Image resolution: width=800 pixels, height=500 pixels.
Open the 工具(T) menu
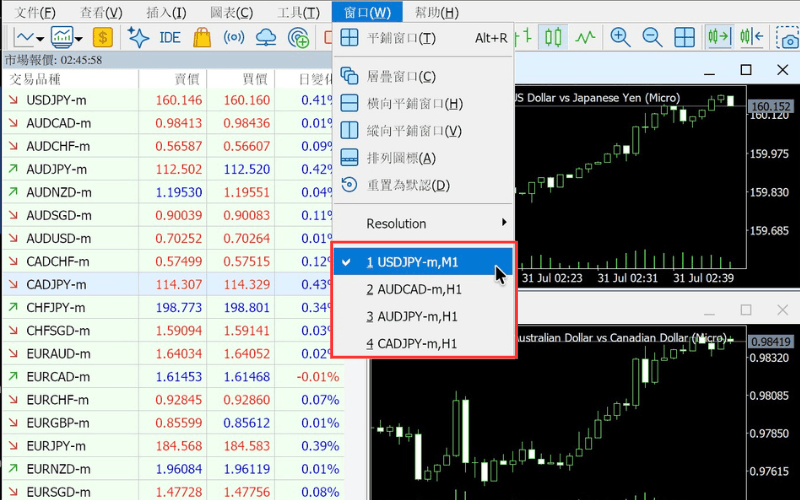point(298,12)
